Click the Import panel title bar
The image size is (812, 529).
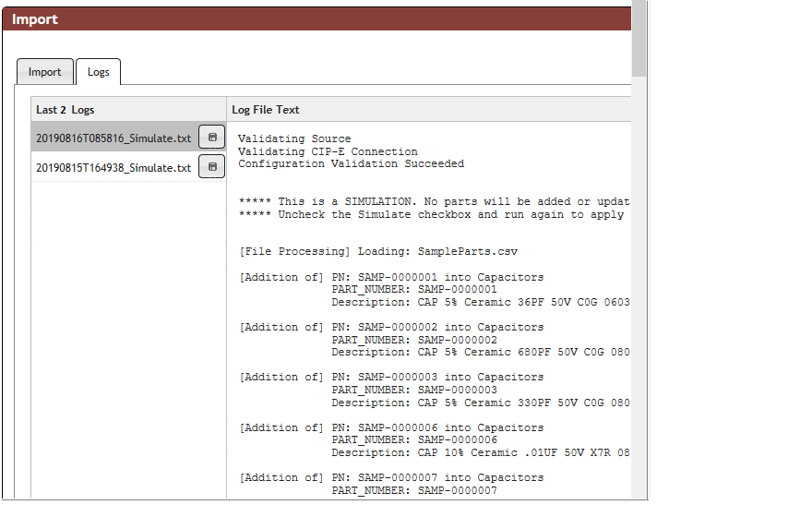pos(316,19)
